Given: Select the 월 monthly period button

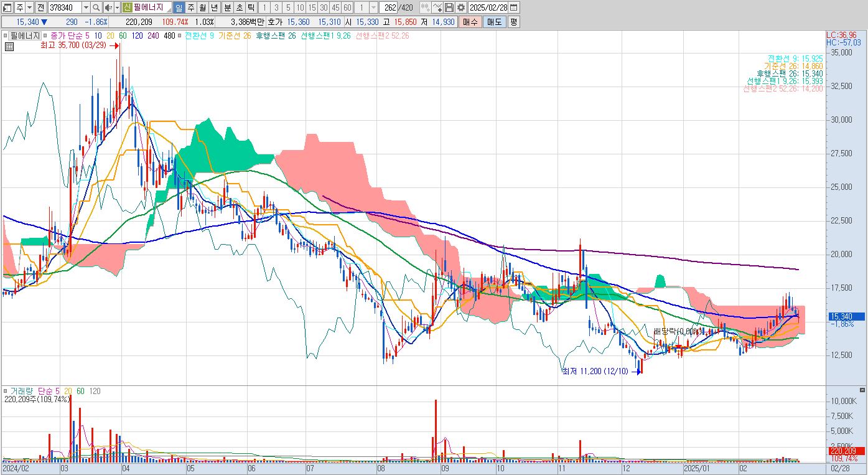Looking at the screenshot, I should click(203, 7).
